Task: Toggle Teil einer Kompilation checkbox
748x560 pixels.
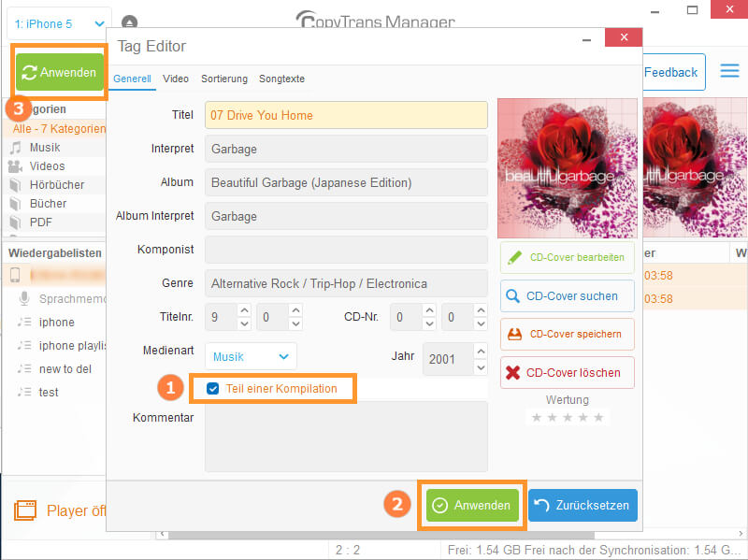Action: tap(213, 389)
